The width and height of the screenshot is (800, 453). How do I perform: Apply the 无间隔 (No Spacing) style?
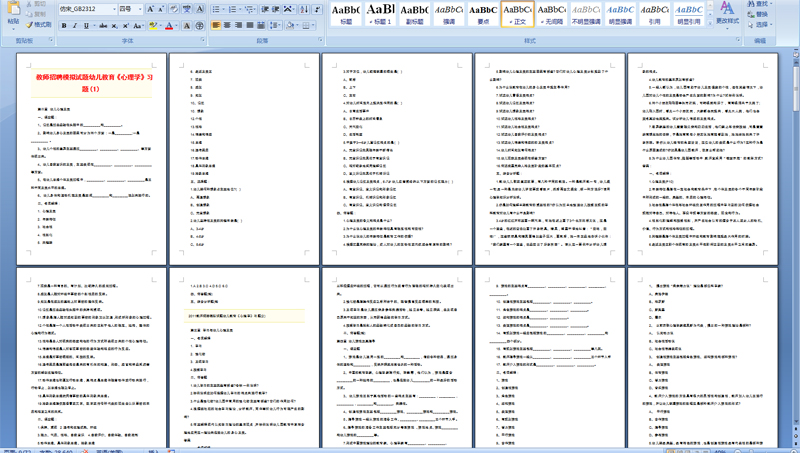pyautogui.click(x=552, y=14)
